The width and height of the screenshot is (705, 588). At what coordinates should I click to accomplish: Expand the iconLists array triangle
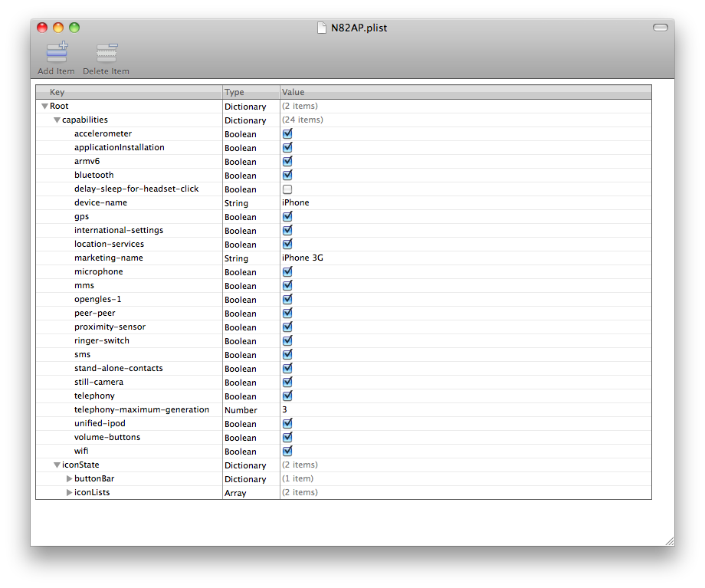pos(69,493)
